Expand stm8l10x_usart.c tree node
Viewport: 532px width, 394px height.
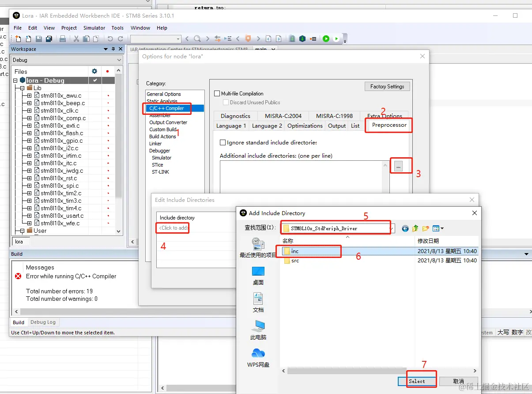[x=29, y=216]
